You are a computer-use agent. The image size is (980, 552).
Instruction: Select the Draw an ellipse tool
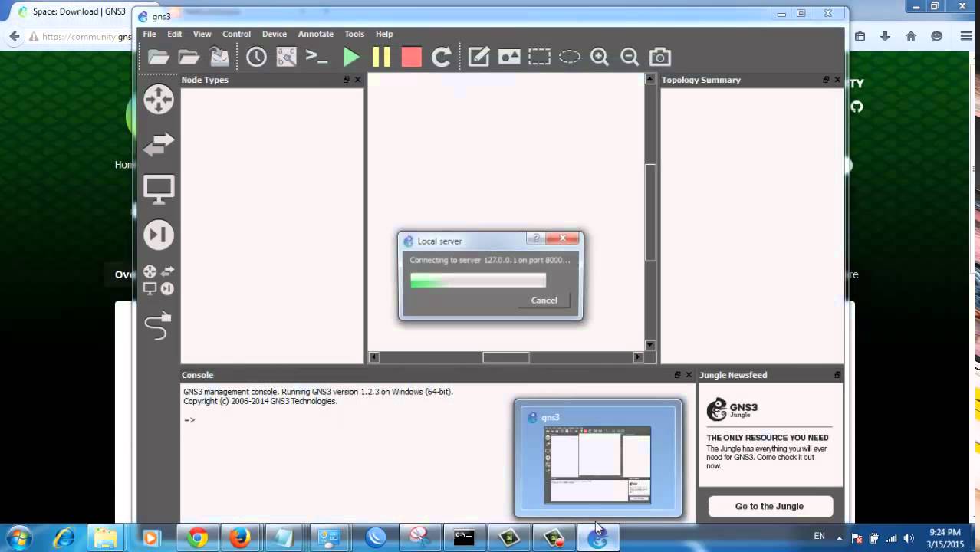coord(569,57)
